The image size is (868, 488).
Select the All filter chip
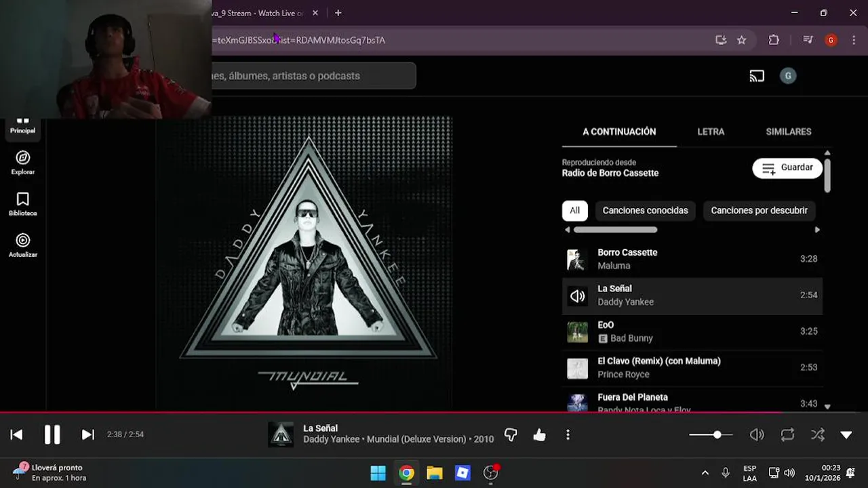point(574,211)
